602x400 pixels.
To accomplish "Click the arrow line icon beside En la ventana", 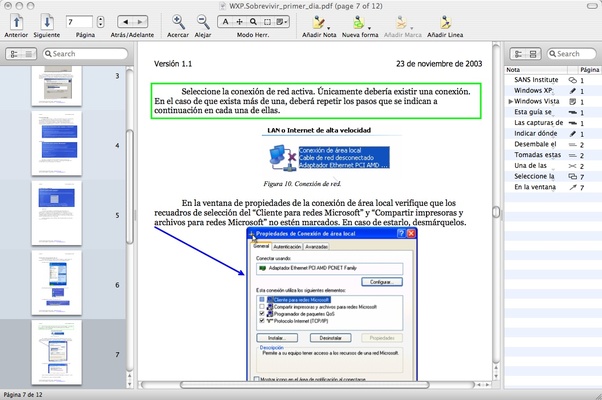I will [x=572, y=187].
